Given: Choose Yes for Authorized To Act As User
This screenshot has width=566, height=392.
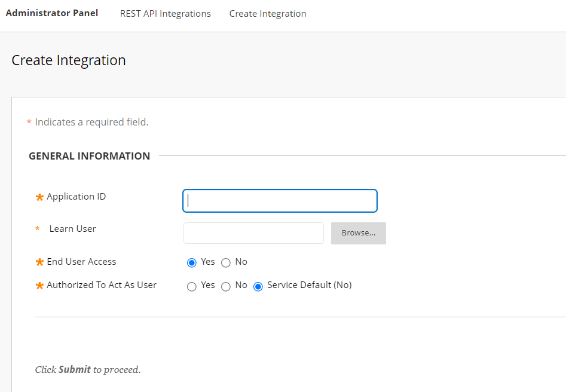Looking at the screenshot, I should [x=192, y=287].
